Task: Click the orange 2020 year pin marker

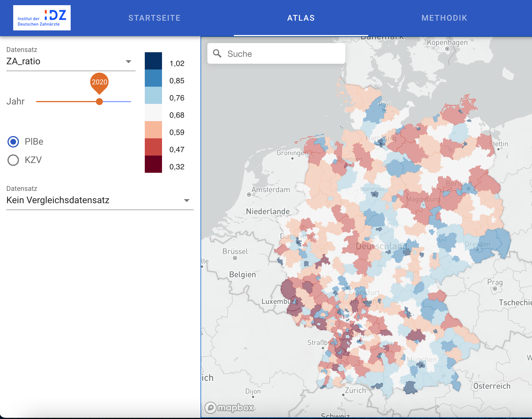Action: (99, 82)
